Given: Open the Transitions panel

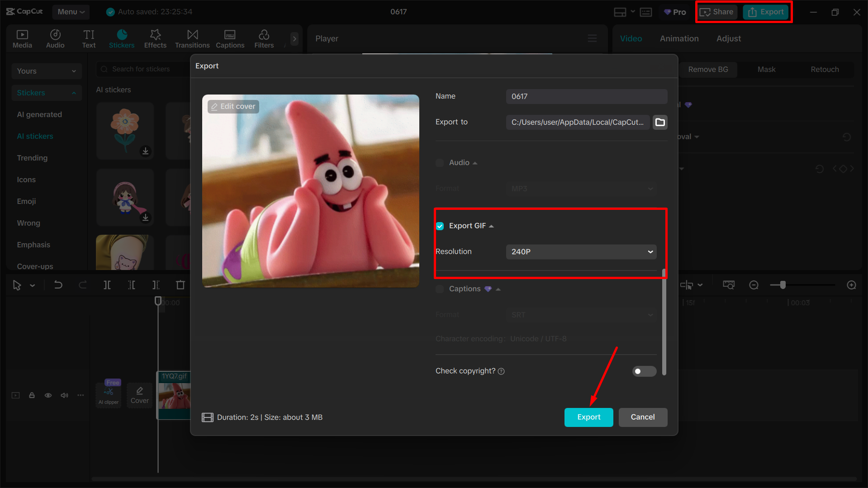Looking at the screenshot, I should (192, 38).
